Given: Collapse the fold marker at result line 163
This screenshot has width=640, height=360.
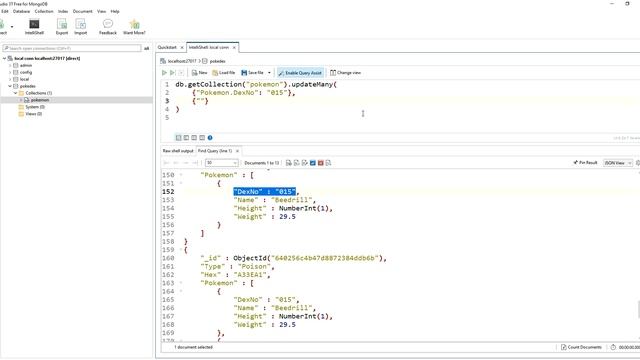Looking at the screenshot, I should tap(181, 283).
